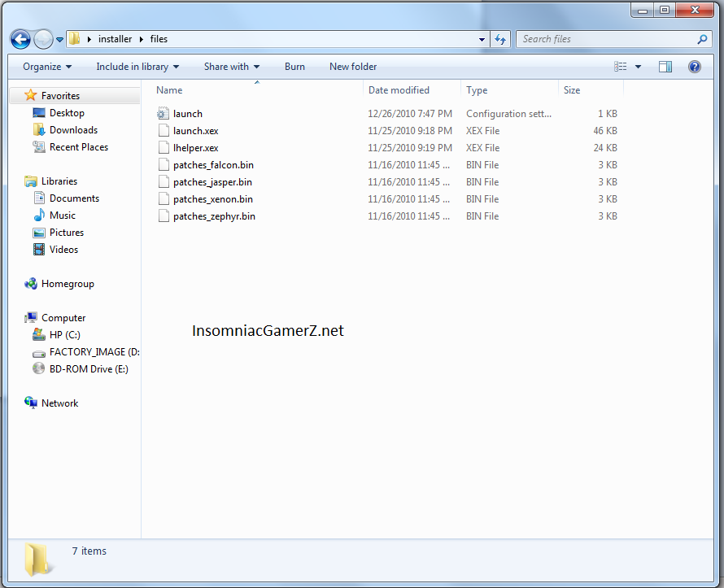724x588 pixels.
Task: Sort by the Name column header
Action: click(169, 90)
